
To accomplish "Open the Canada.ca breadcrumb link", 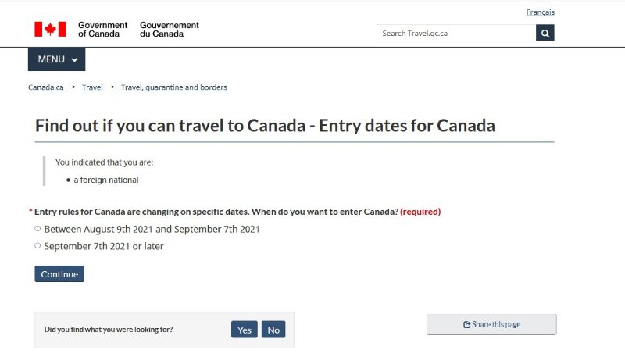I will tap(46, 87).
